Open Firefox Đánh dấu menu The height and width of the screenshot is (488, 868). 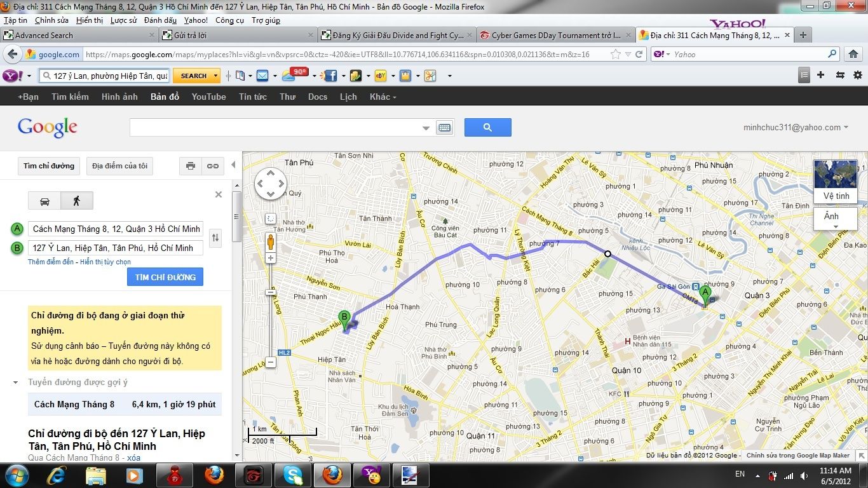[160, 20]
